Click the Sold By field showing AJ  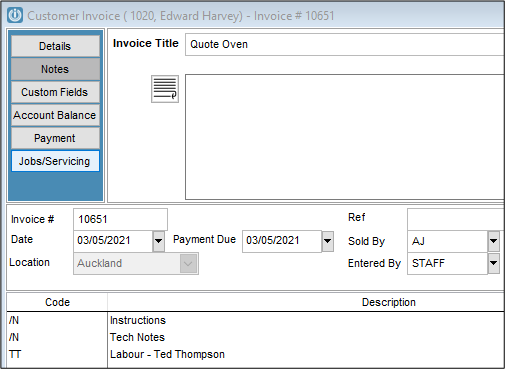[447, 241]
